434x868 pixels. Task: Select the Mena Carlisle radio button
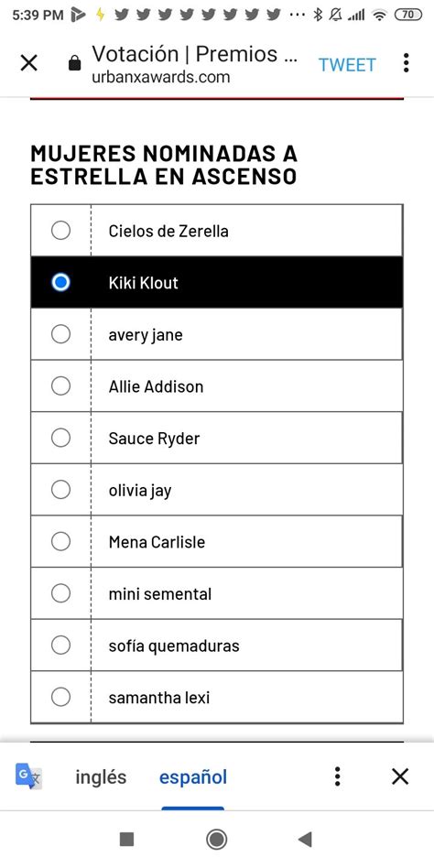click(x=61, y=541)
